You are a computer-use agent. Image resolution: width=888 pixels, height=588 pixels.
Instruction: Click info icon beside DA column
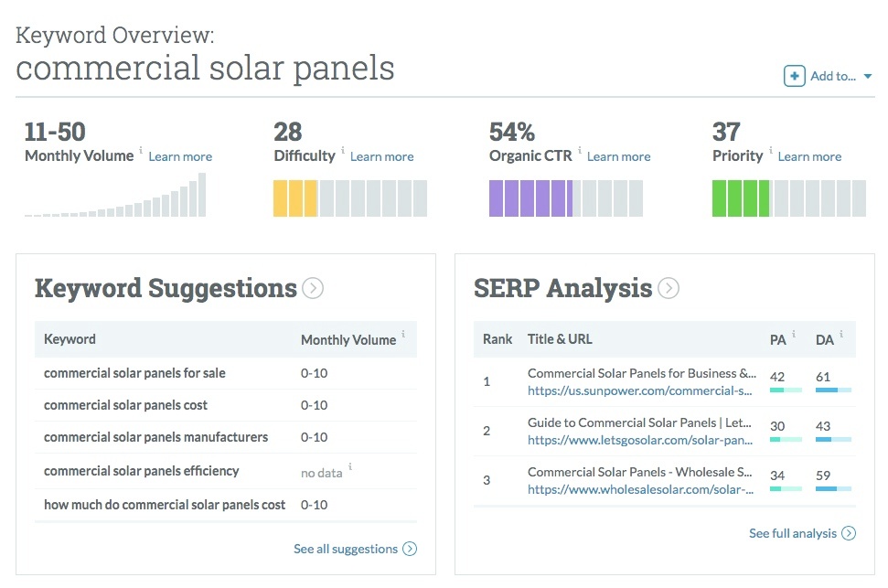[841, 335]
